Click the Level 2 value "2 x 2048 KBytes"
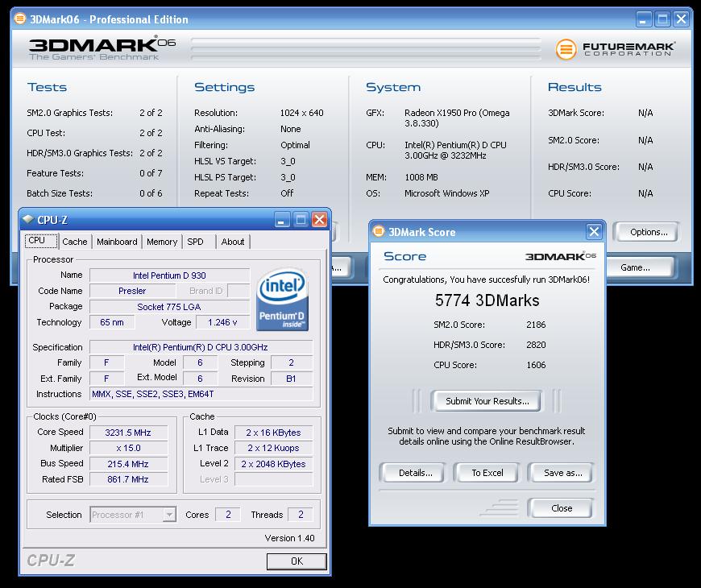 click(x=274, y=464)
